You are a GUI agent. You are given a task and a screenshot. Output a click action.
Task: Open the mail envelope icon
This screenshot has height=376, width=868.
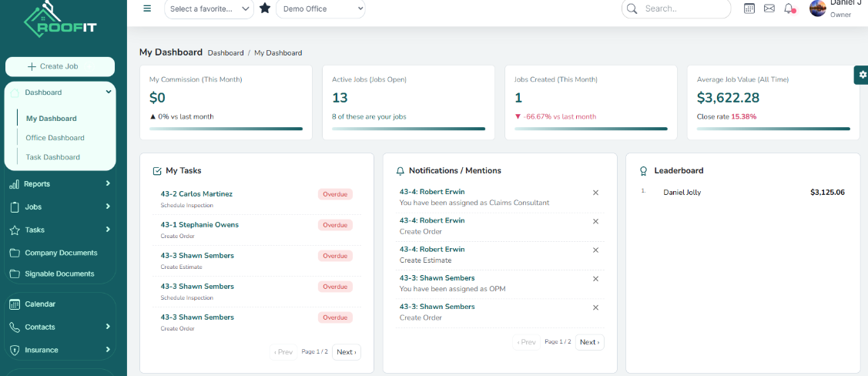769,8
